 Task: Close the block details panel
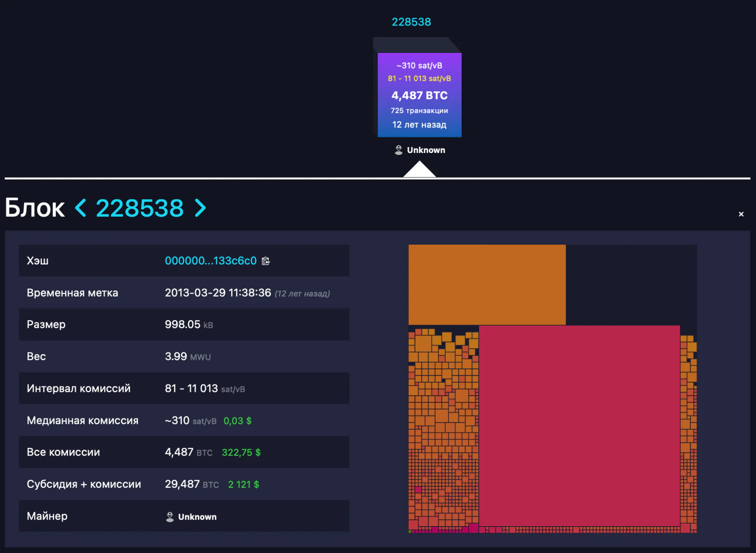tap(741, 214)
